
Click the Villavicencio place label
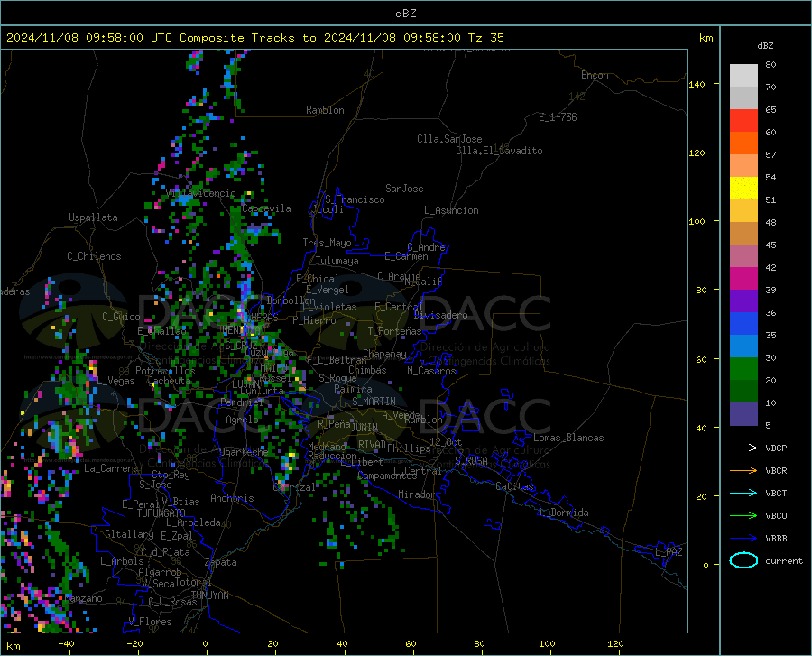[x=201, y=193]
